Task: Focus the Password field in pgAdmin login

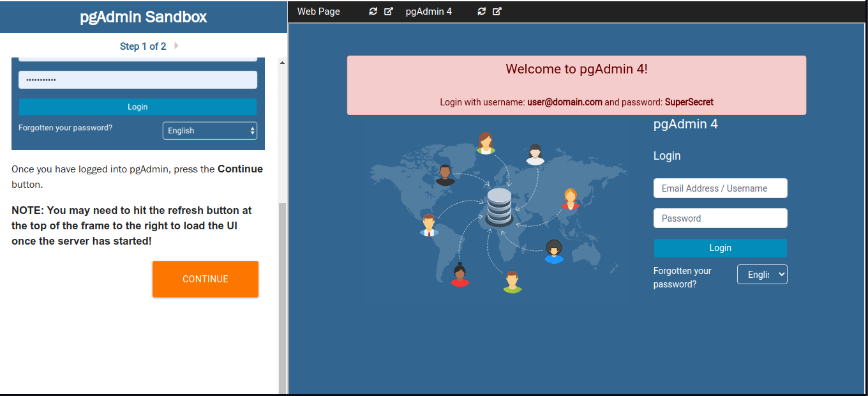Action: point(721,218)
